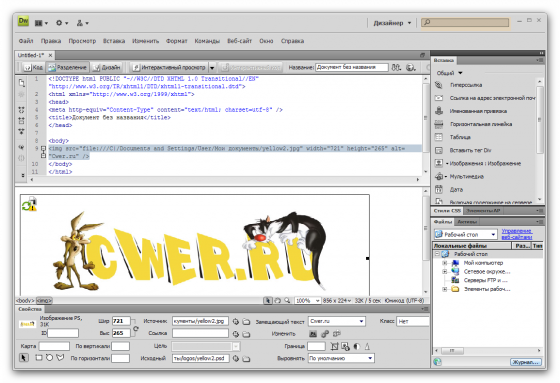Switch to Код view

point(33,67)
